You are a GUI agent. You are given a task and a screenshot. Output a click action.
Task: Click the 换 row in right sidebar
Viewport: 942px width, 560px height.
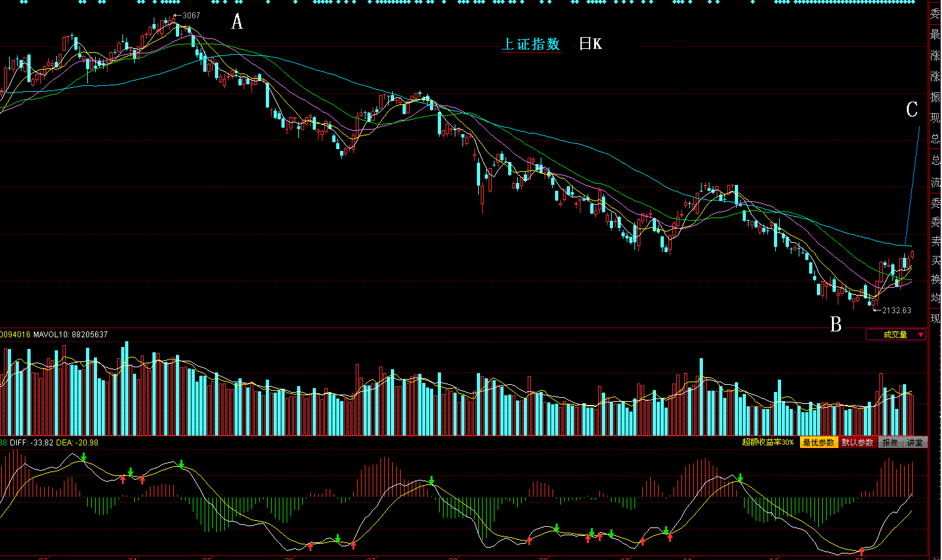(x=935, y=279)
